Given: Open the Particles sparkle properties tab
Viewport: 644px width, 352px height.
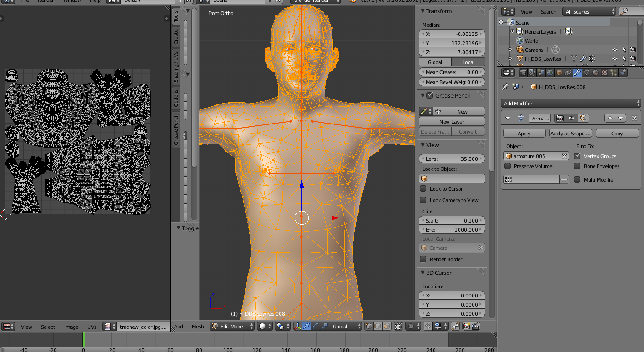Looking at the screenshot, I should [614, 73].
